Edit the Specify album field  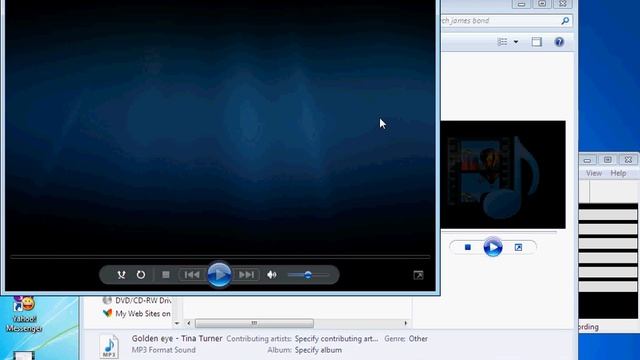point(318,350)
